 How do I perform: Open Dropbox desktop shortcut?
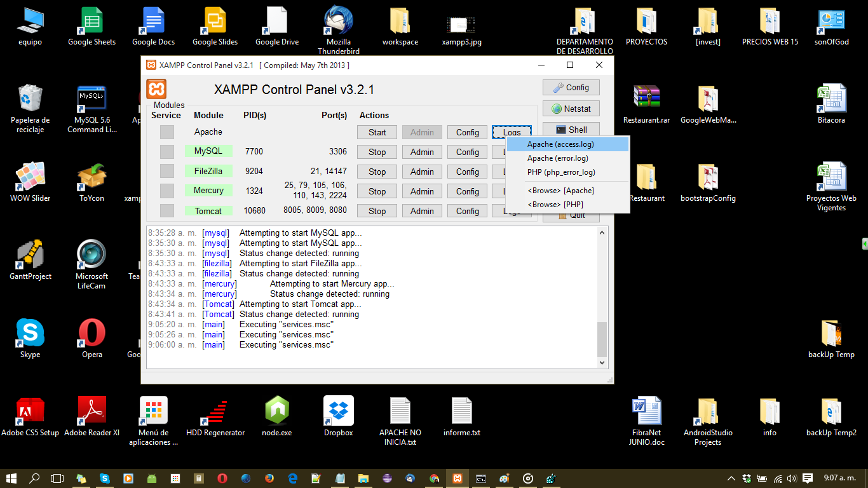click(339, 417)
